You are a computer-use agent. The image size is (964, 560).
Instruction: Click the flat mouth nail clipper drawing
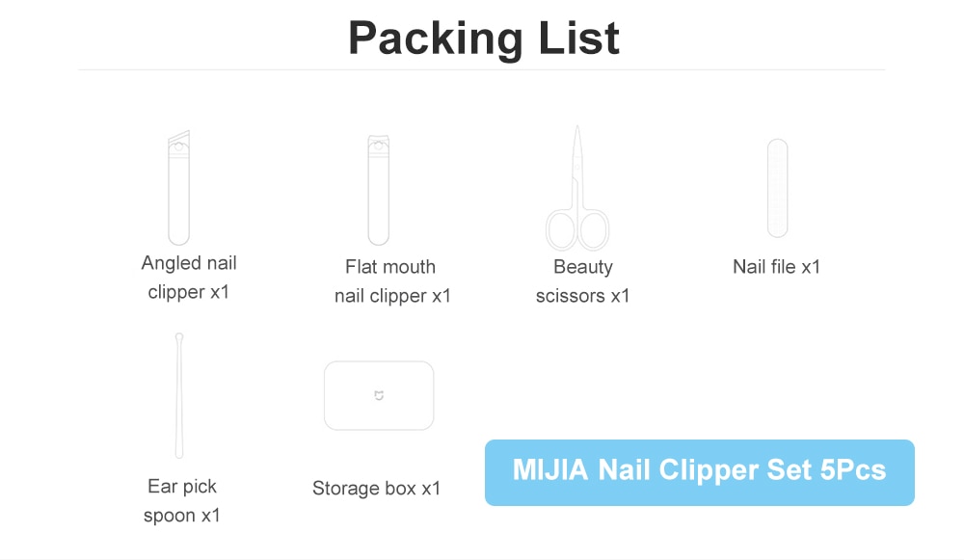point(379,189)
